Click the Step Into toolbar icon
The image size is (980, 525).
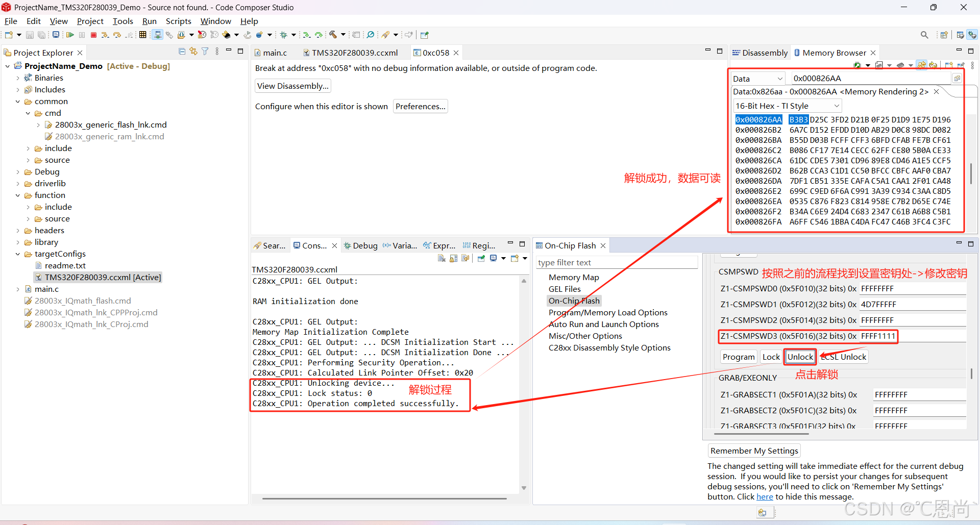[105, 35]
